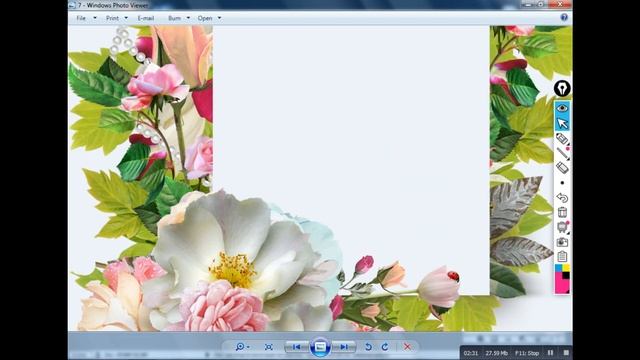The image size is (640, 360).
Task: Click the 02:31 recording timer
Action: (x=471, y=353)
